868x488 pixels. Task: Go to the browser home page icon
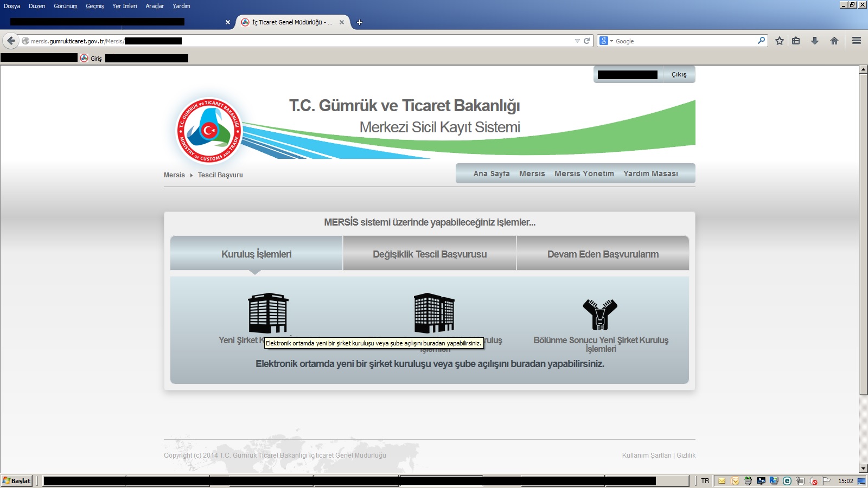[834, 41]
